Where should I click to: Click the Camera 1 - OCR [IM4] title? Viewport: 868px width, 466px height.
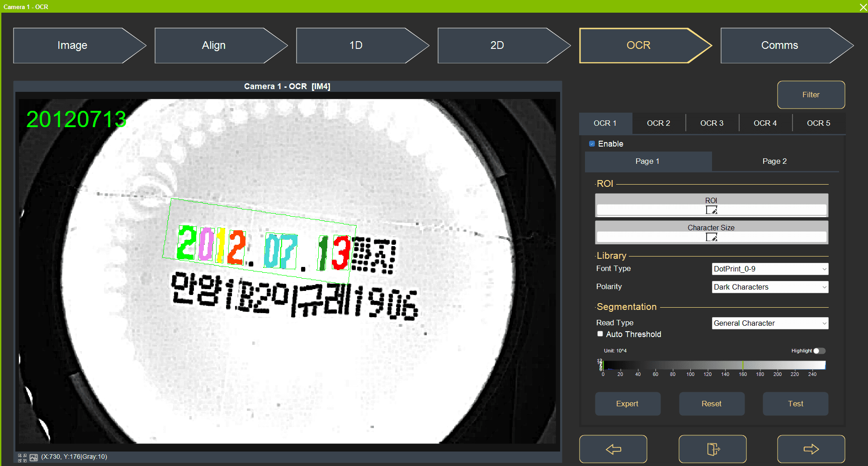(287, 86)
